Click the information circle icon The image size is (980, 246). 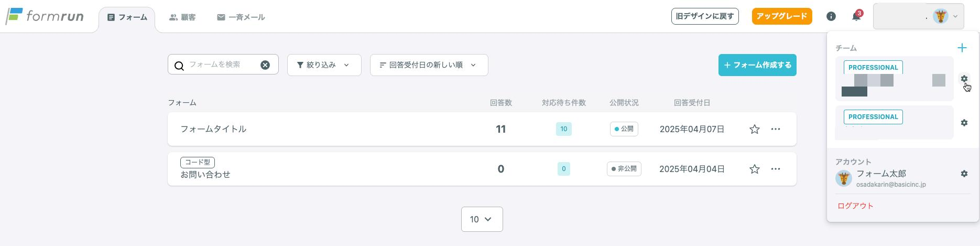point(831,16)
